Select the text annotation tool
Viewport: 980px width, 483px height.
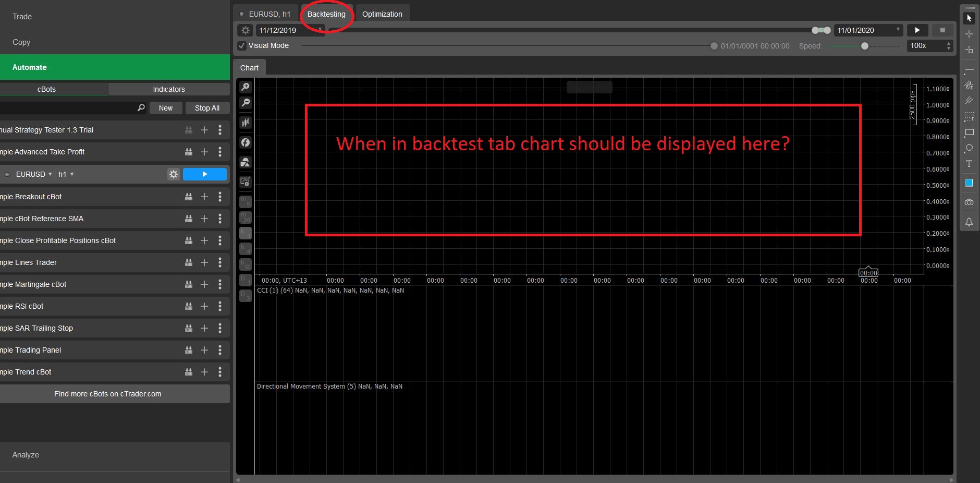[x=969, y=164]
